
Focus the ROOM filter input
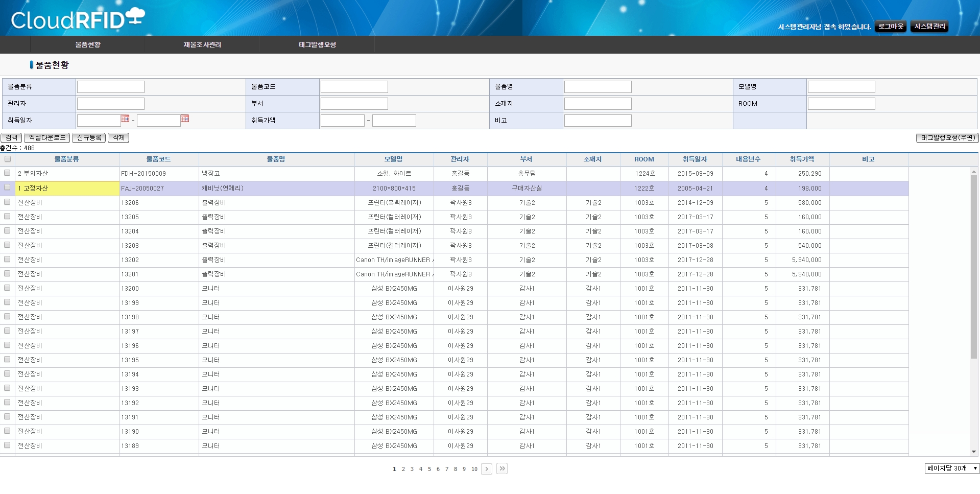[x=842, y=104]
